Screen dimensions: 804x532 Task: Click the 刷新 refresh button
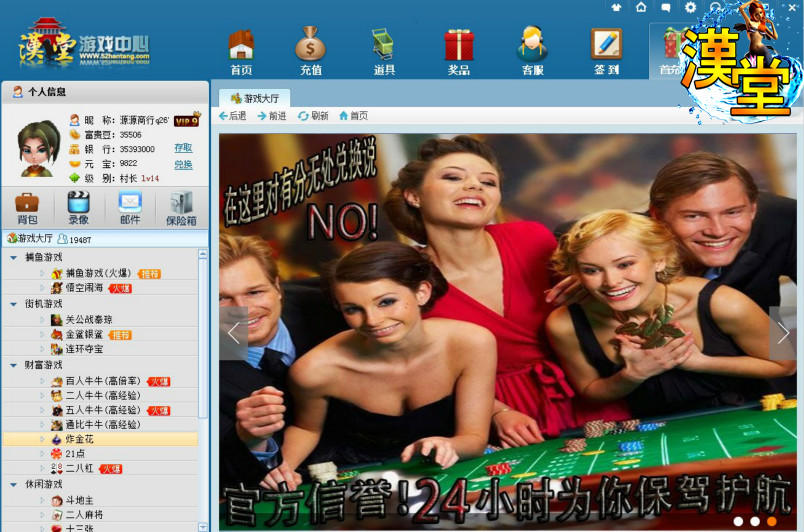[312, 116]
